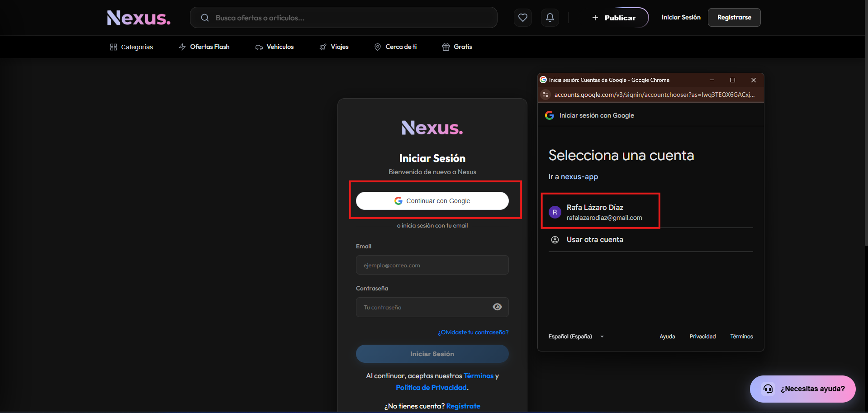The width and height of the screenshot is (868, 413).
Task: Click Google G icon in Continuar button
Action: click(x=398, y=201)
